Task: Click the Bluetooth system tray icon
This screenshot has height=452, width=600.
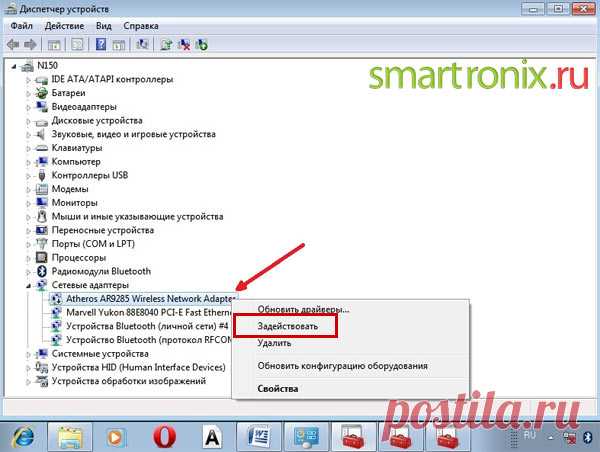Action: pyautogui.click(x=588, y=437)
